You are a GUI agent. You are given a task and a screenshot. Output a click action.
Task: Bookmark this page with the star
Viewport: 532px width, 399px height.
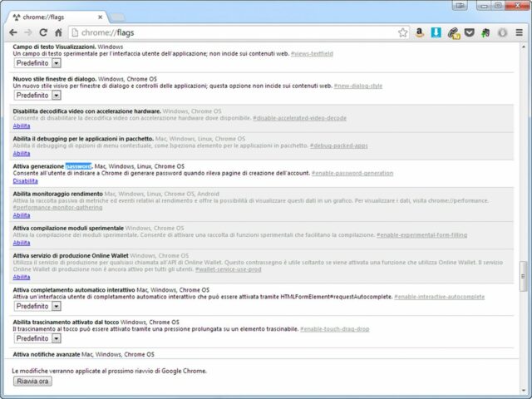pos(402,32)
